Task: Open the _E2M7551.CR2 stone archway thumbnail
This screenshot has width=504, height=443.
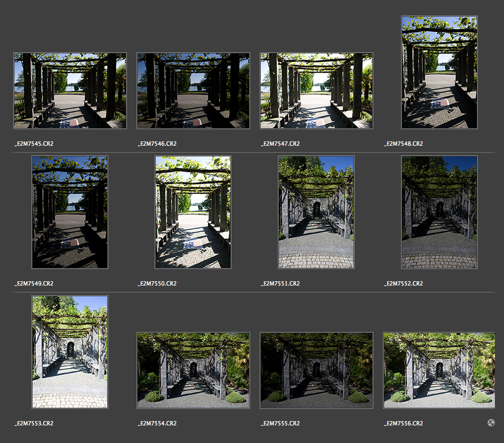Action: coord(316,212)
